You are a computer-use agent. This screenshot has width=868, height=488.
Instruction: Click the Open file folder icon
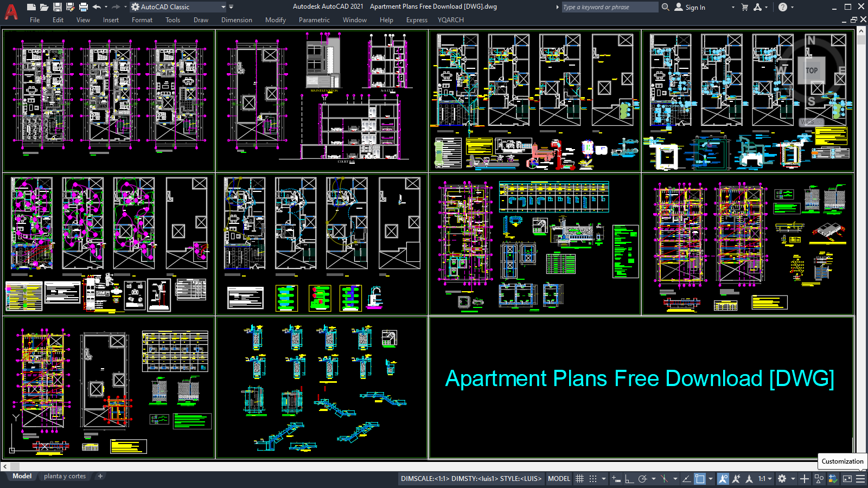44,7
